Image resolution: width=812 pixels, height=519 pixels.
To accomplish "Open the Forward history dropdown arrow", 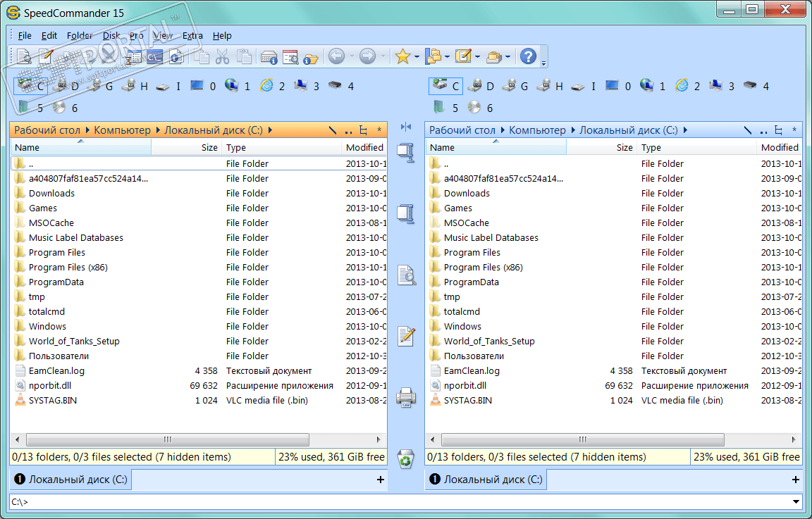I will click(x=383, y=56).
